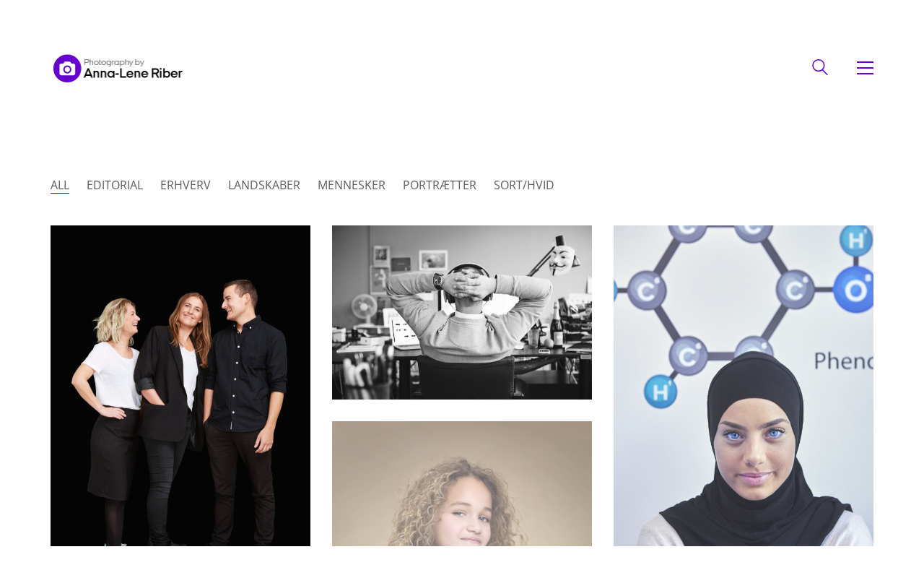Switch to LANDSKABER filter

coord(264,185)
